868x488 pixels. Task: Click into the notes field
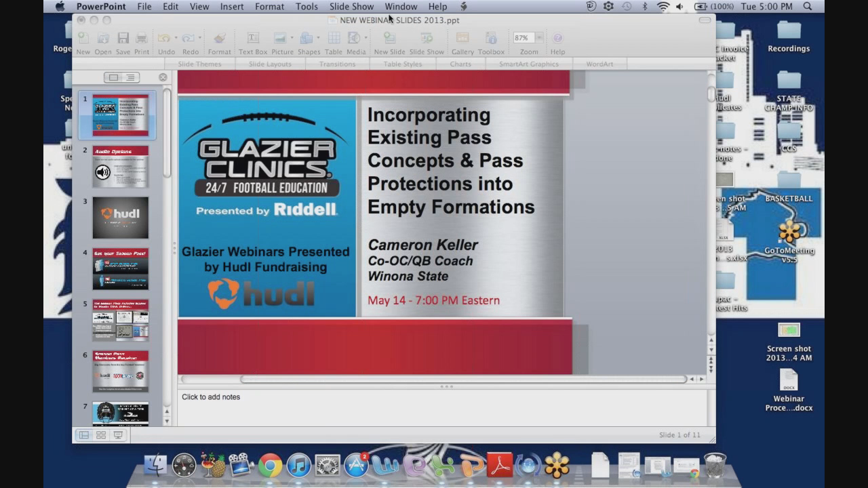(441, 407)
